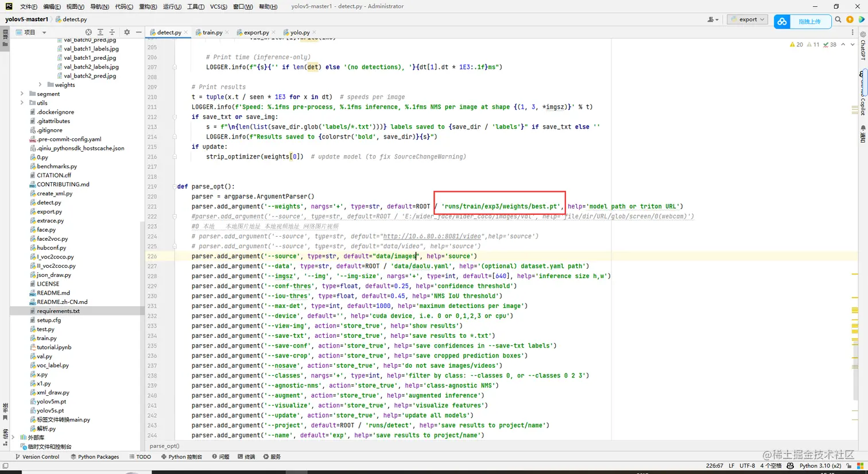Click the 拖拽上传 upload button
The width and height of the screenshot is (868, 474).
(809, 22)
